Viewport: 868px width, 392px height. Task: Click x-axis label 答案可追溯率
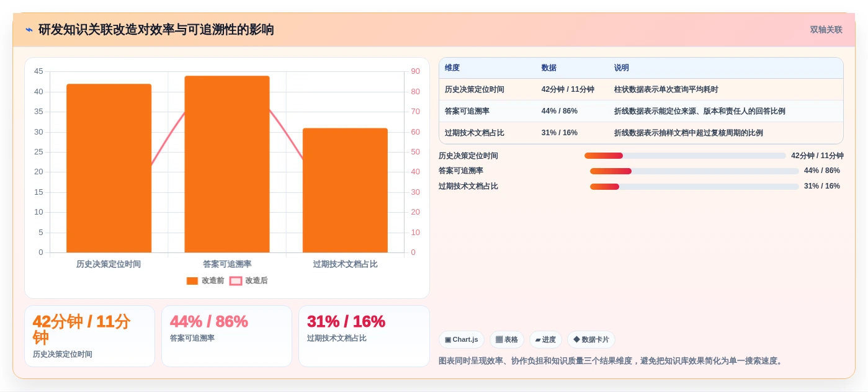pyautogui.click(x=227, y=264)
